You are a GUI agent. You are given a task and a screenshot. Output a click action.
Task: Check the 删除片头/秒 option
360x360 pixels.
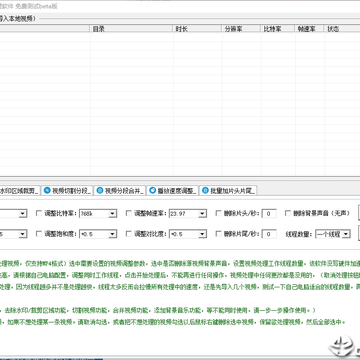click(219, 213)
